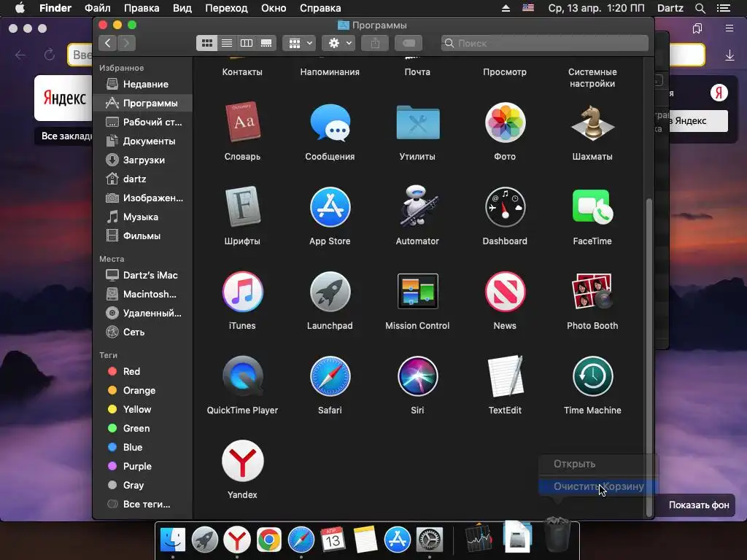Select Launchpad in the Programs folder
Screen dimensions: 747x560
point(330,292)
